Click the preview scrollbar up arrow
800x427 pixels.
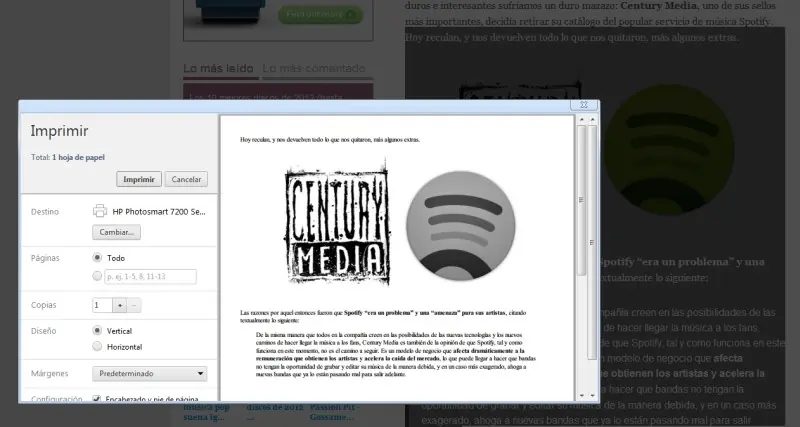581,120
